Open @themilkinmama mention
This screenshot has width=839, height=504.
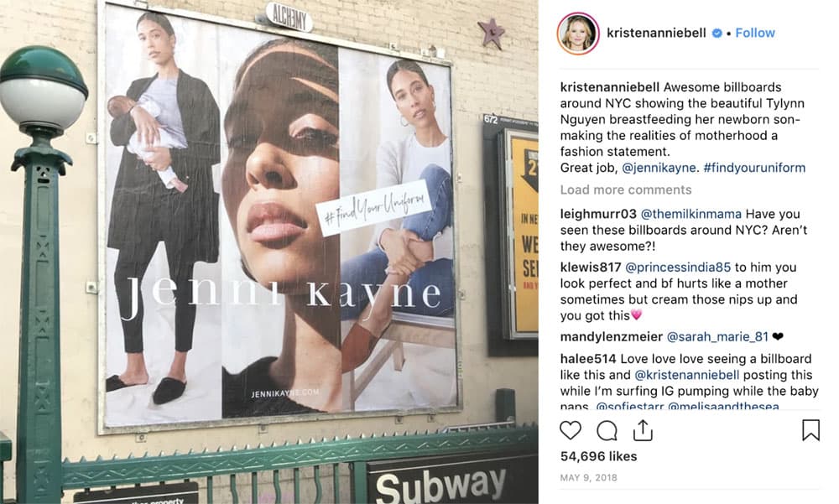(x=690, y=214)
